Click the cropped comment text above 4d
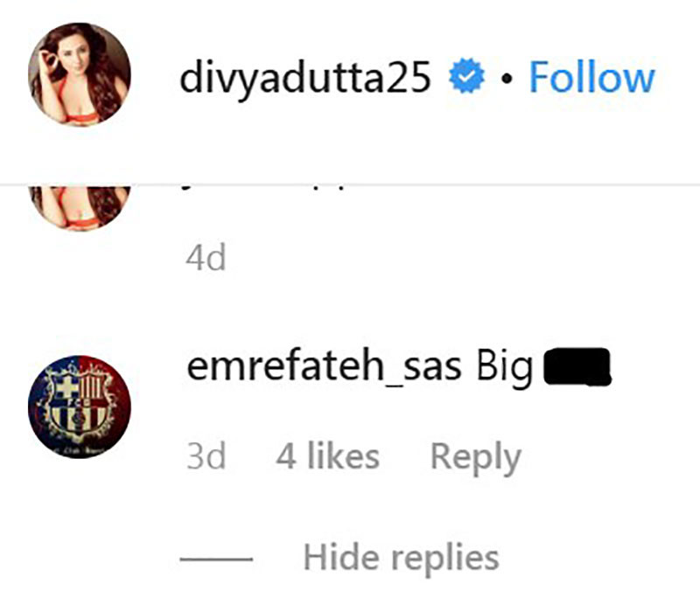Viewport: 700px width, 612px height. pos(263,188)
